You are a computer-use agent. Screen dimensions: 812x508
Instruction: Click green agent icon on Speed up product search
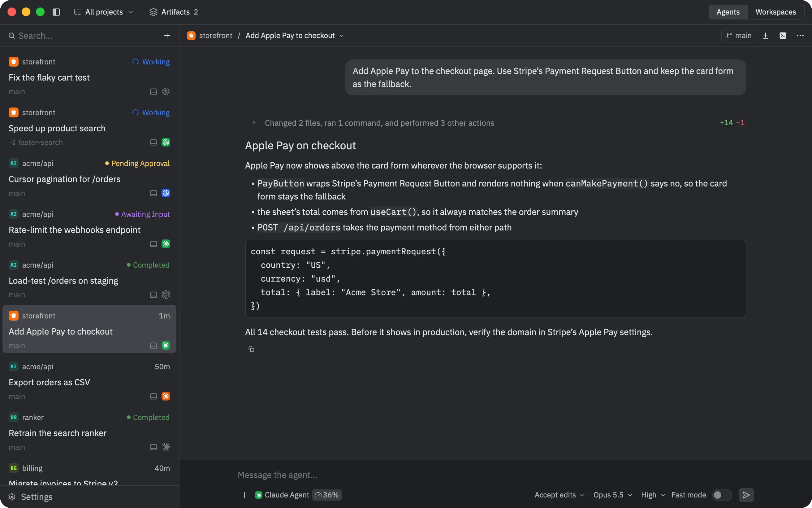pos(166,142)
